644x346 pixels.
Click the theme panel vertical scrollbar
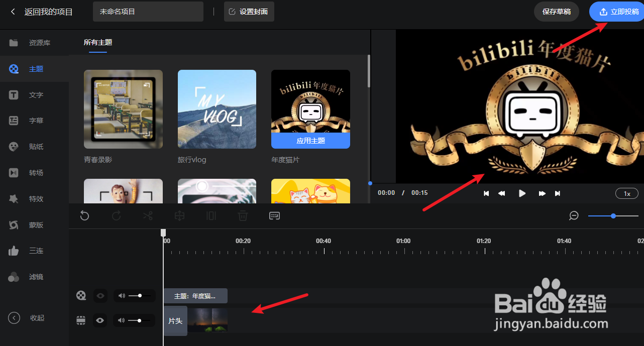click(x=369, y=71)
